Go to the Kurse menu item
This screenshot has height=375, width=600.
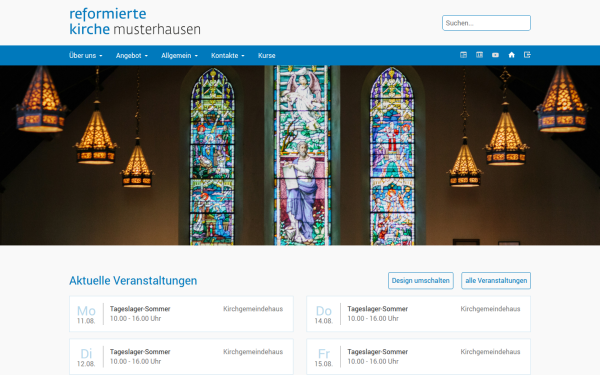[x=267, y=55]
